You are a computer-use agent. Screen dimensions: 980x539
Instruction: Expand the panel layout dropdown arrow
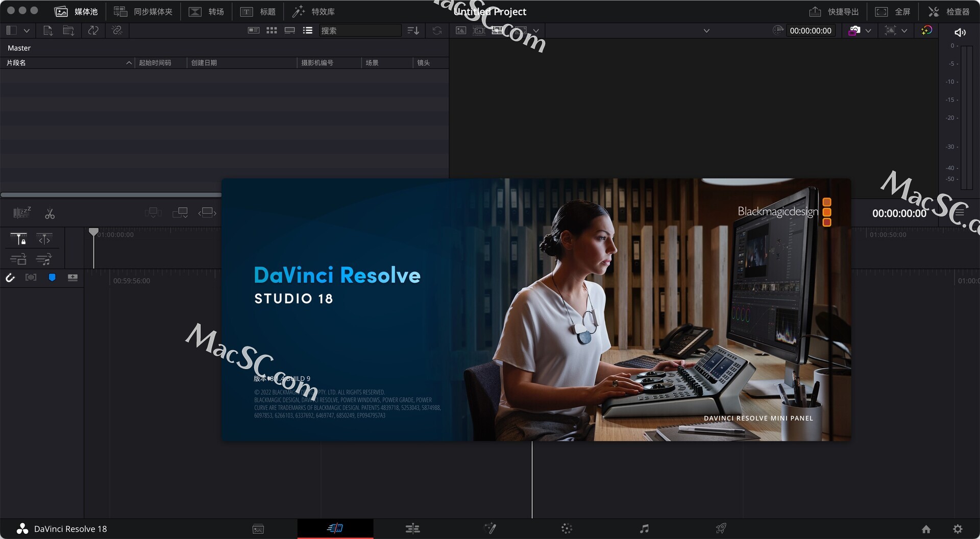27,31
